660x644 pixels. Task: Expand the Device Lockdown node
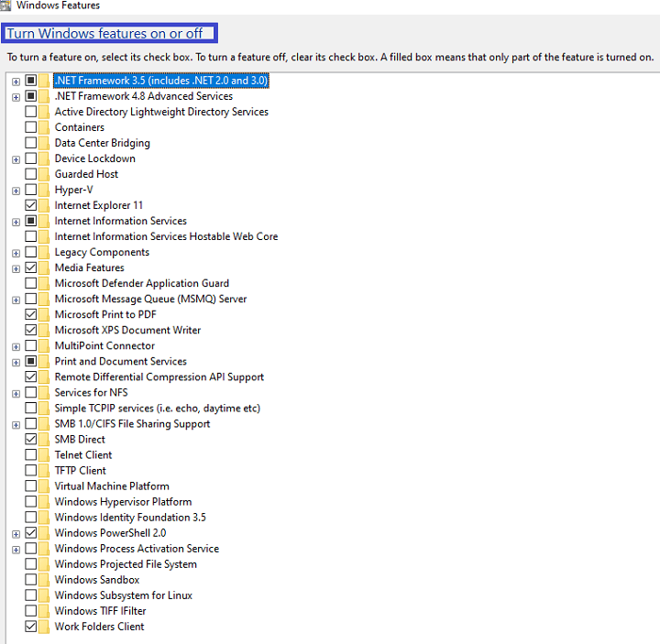click(16, 159)
